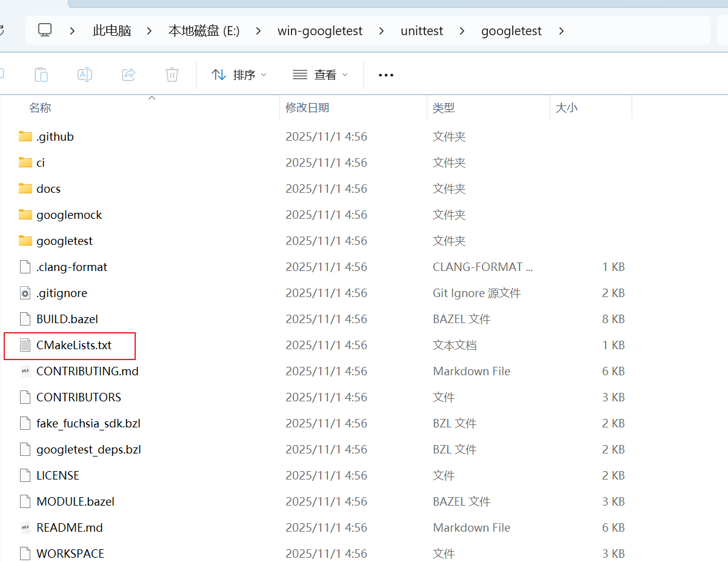Screen dimensions: 728x562
Task: Click the .clang-format file name
Action: click(x=72, y=267)
